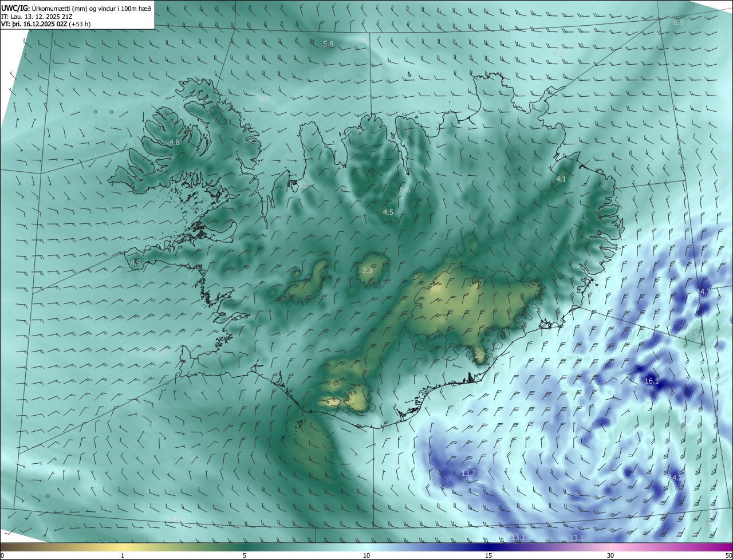733x560 pixels.
Task: Click the 13.7 value label offshore south
Action: click(468, 473)
